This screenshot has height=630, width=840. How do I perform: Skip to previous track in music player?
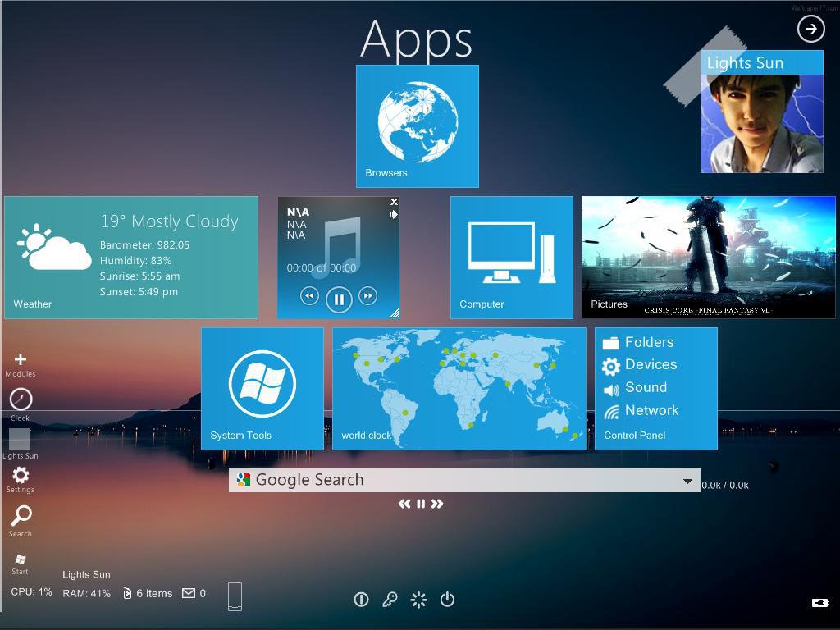(x=309, y=295)
